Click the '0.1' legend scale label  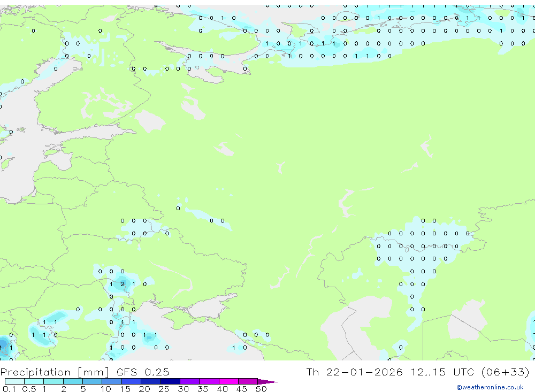(9, 389)
